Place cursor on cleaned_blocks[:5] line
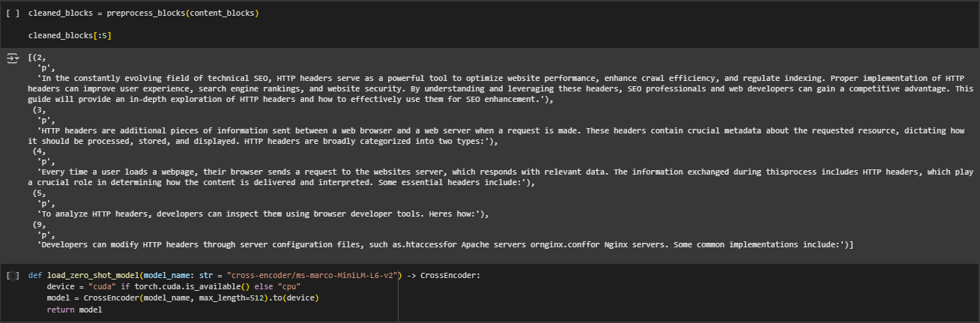 (70, 36)
